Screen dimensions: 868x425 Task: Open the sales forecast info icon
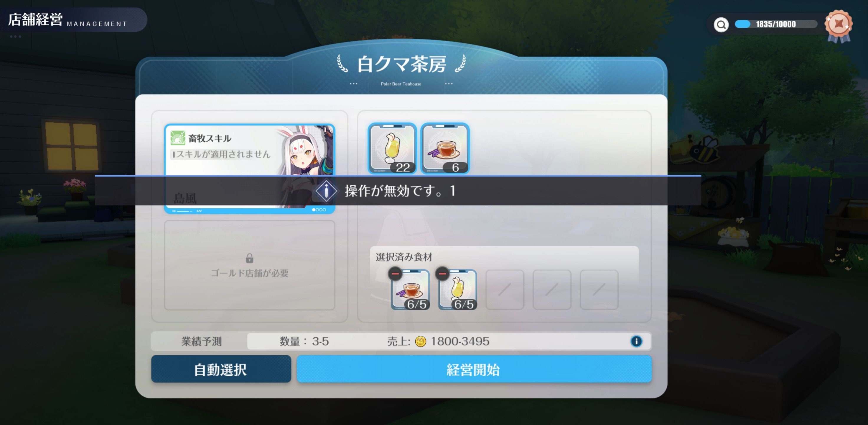point(636,341)
